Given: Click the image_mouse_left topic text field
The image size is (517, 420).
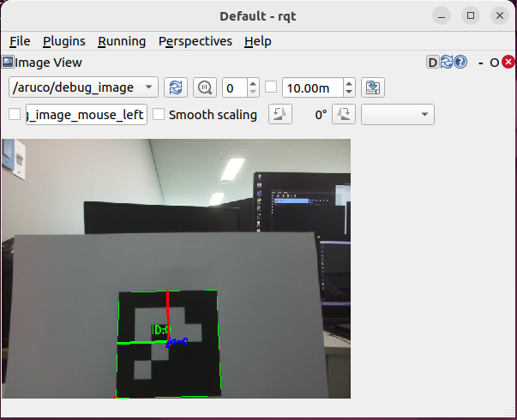Looking at the screenshot, I should point(87,115).
